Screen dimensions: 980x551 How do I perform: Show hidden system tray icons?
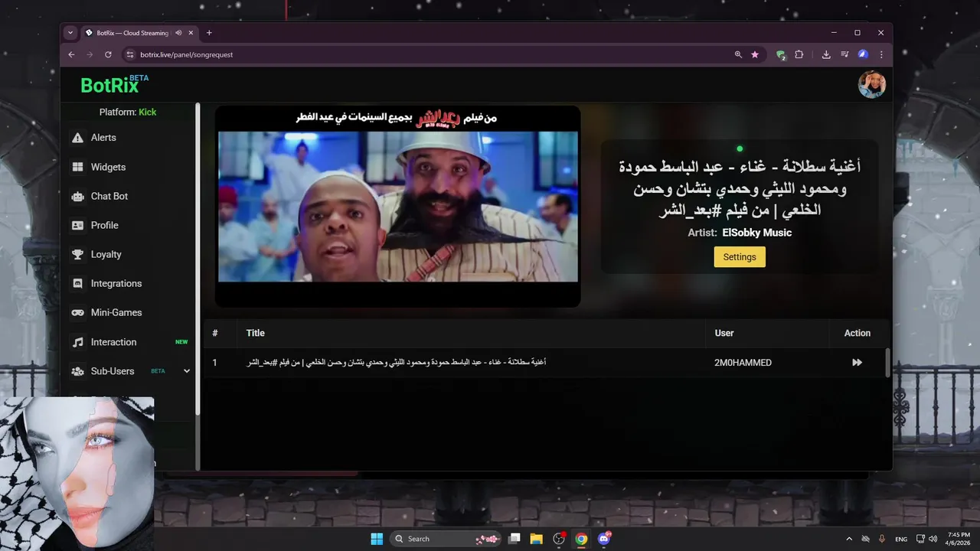[x=848, y=539]
